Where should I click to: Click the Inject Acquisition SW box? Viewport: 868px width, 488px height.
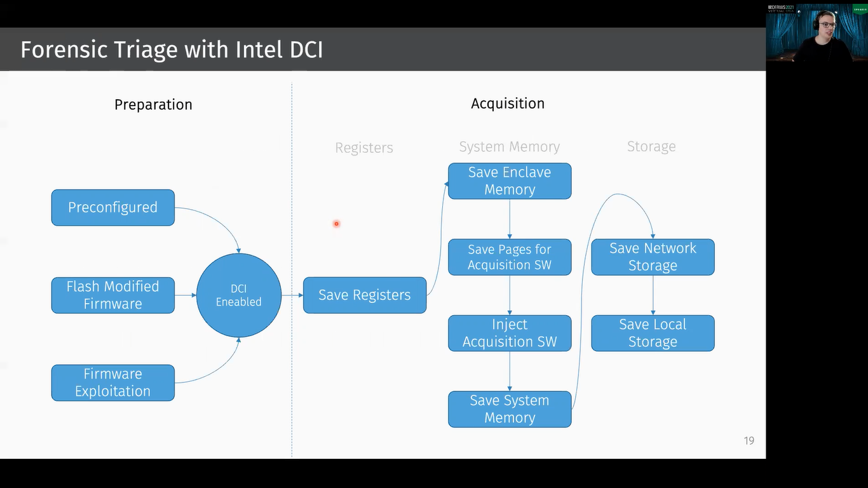509,333
